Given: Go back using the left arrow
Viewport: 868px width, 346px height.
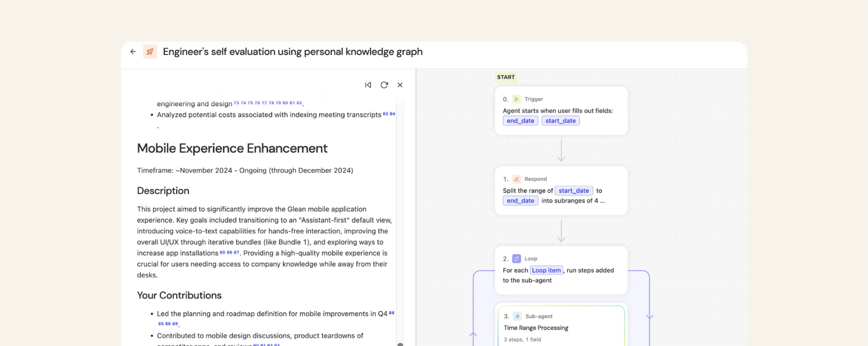Looking at the screenshot, I should point(133,52).
